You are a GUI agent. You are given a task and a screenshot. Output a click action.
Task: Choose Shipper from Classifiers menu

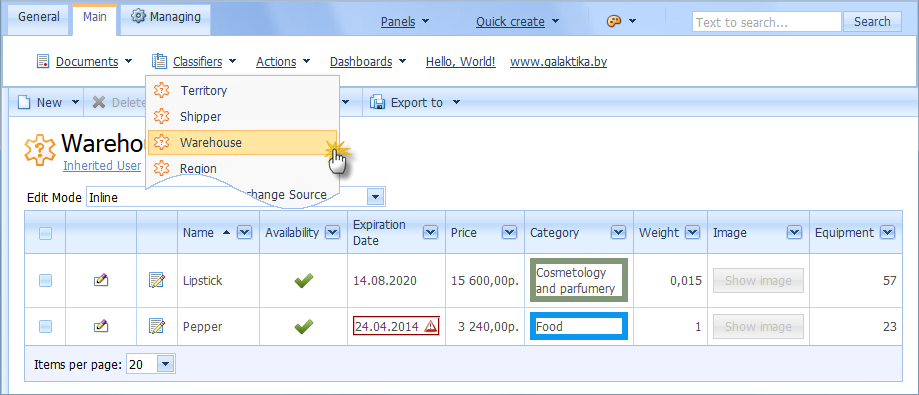242,117
